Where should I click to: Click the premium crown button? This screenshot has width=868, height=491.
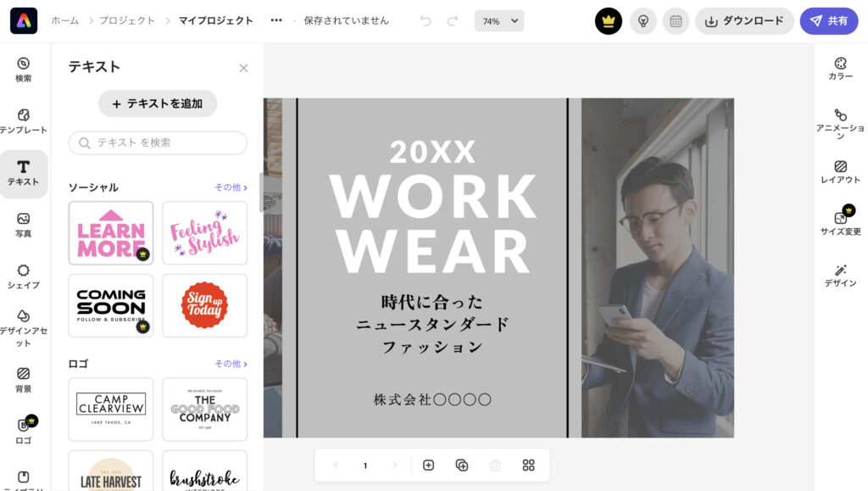point(609,21)
